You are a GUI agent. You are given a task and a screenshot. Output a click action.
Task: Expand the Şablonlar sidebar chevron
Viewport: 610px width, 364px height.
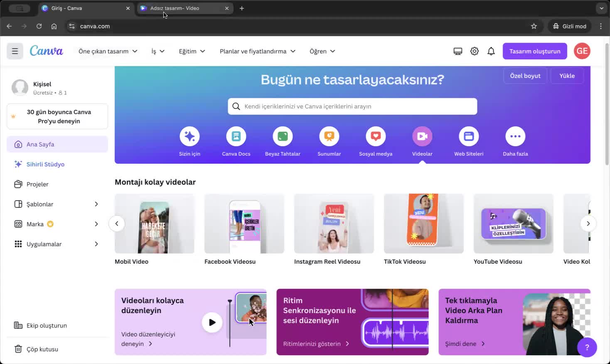(96, 204)
